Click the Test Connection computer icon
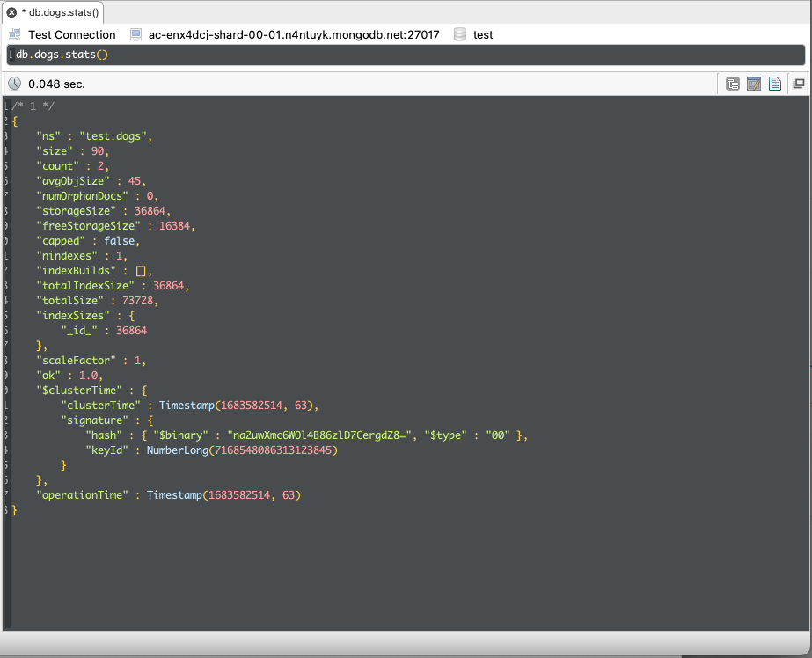This screenshot has height=658, width=812. 15,34
